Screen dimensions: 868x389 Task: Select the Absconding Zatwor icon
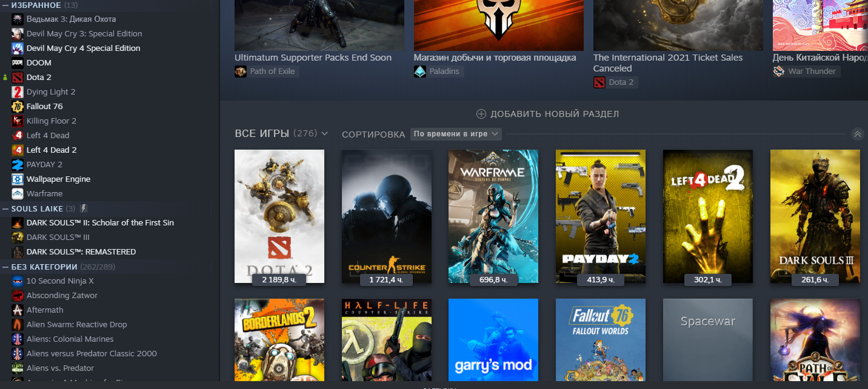pos(17,295)
